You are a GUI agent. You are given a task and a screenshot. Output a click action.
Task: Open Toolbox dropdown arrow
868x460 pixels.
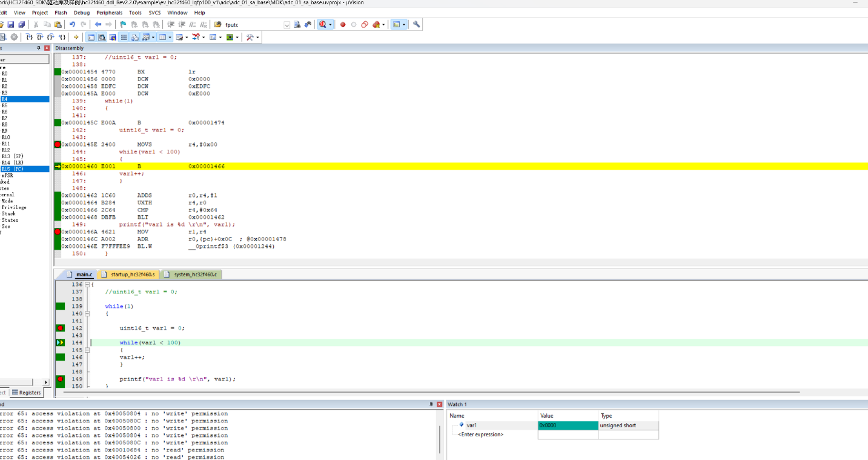(x=258, y=38)
